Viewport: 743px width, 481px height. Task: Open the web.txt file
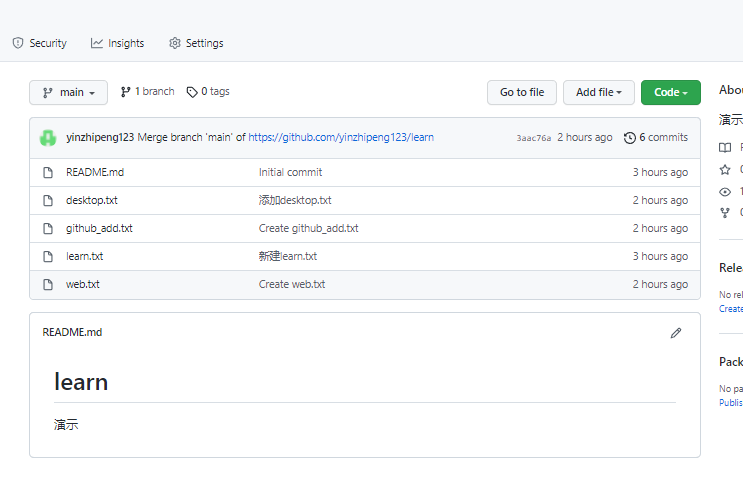pyautogui.click(x=82, y=284)
